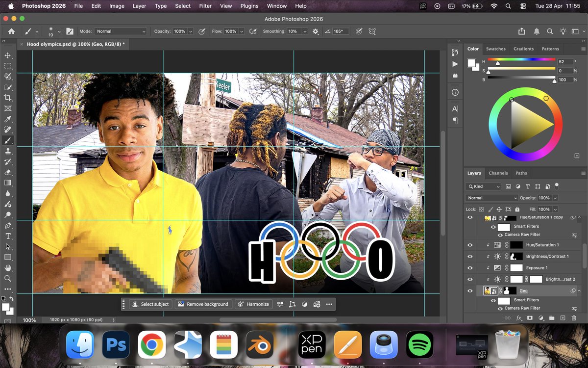Click the foreground color swatch in Color panel
The width and height of the screenshot is (588, 368).
pos(471,63)
